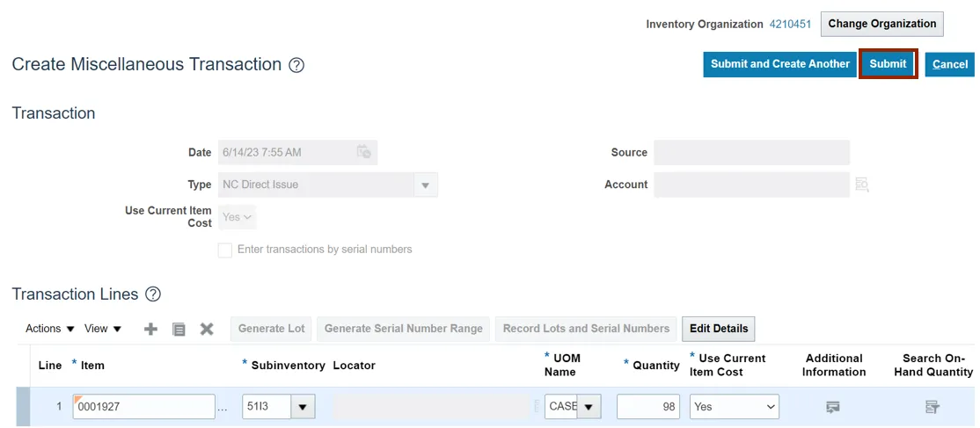Open the line's Use Current Item Cost dropdown
This screenshot has height=428, width=980.
point(734,407)
